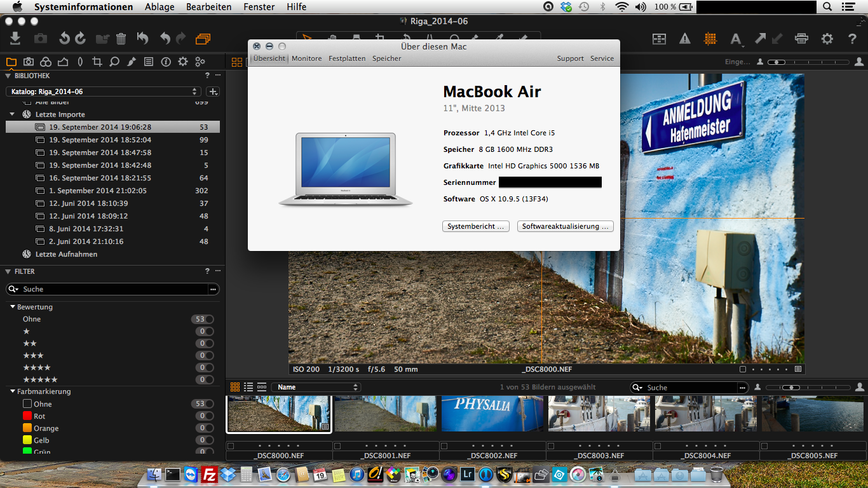Open the Batch double-gear tool tab
This screenshot has height=488, width=868.
[200, 62]
